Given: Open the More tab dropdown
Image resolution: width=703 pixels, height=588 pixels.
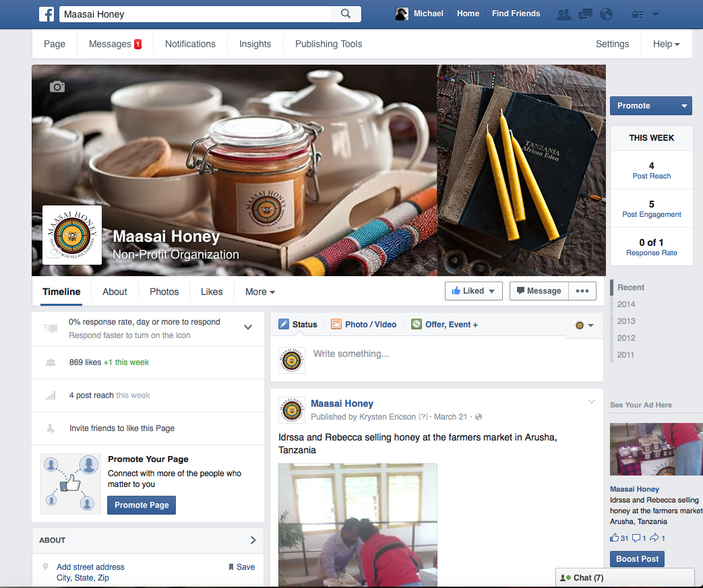Looking at the screenshot, I should [x=259, y=292].
